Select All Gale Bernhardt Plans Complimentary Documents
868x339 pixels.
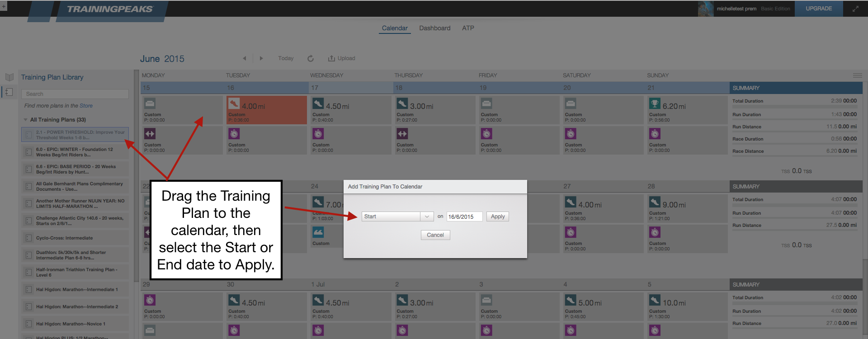[x=75, y=186]
